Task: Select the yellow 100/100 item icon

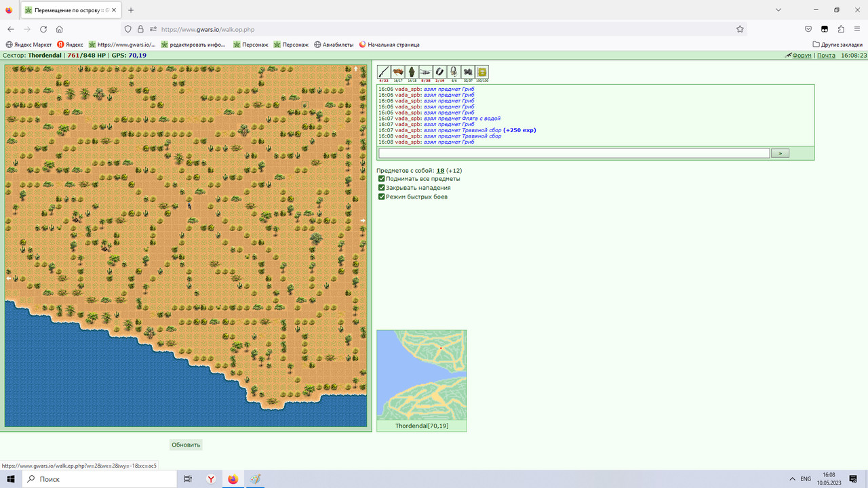Action: 482,72
